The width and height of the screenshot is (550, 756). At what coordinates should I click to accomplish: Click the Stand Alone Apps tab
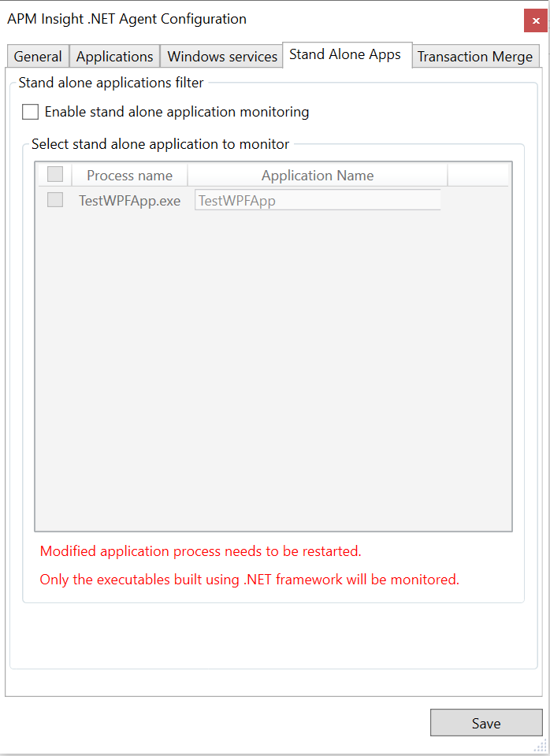coord(347,54)
